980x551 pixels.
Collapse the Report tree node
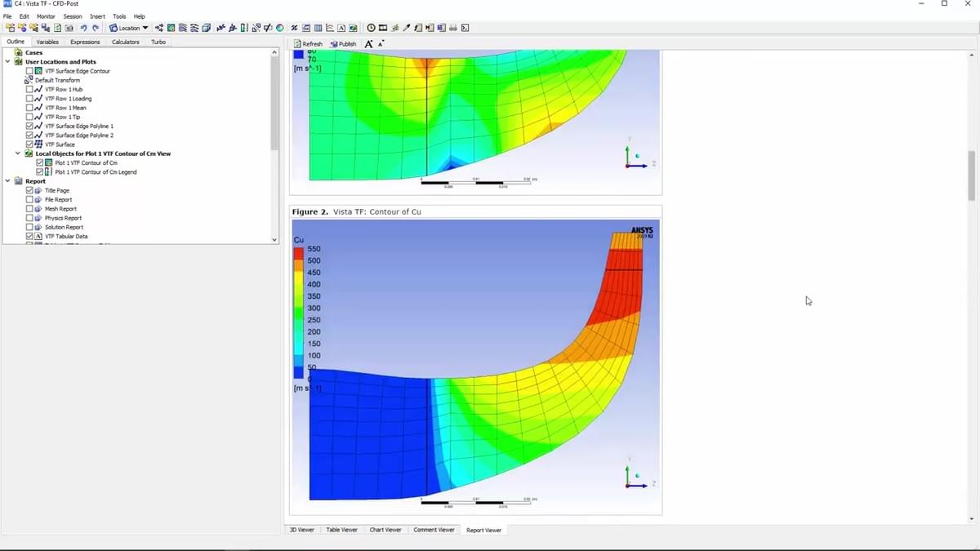pyautogui.click(x=7, y=181)
